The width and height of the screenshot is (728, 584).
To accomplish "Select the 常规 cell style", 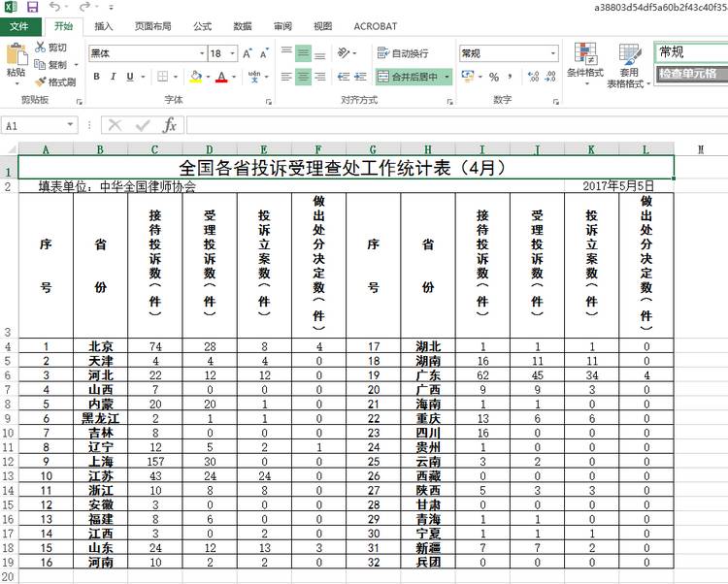I will [x=691, y=52].
